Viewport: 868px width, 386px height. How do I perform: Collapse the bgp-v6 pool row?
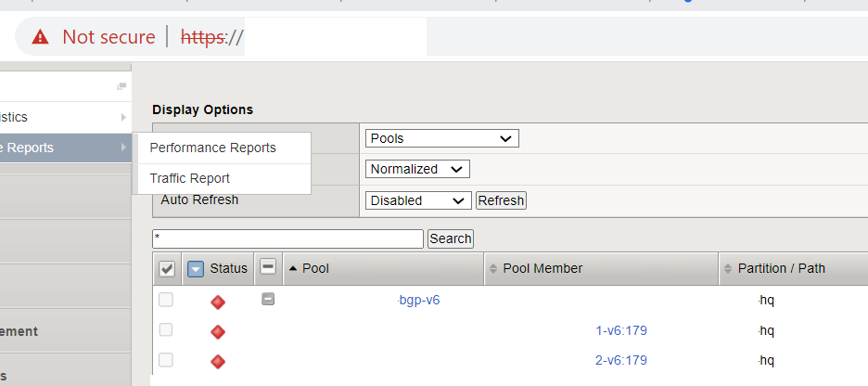coord(268,300)
